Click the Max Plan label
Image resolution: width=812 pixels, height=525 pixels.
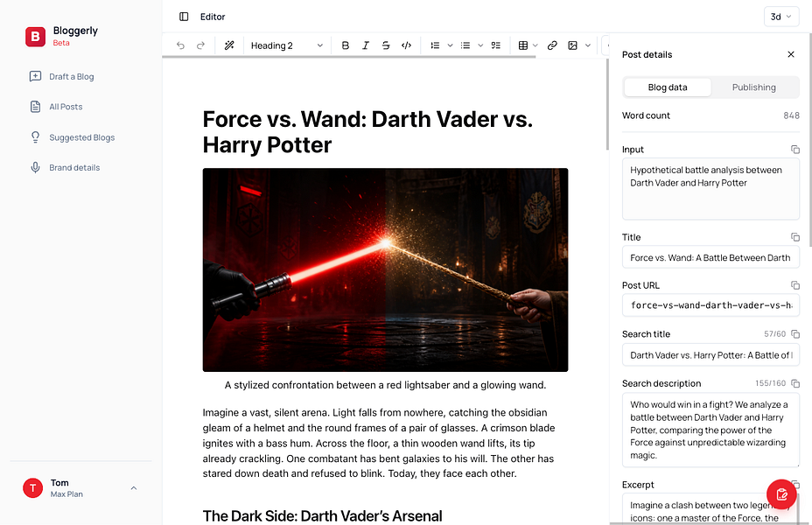tap(66, 493)
